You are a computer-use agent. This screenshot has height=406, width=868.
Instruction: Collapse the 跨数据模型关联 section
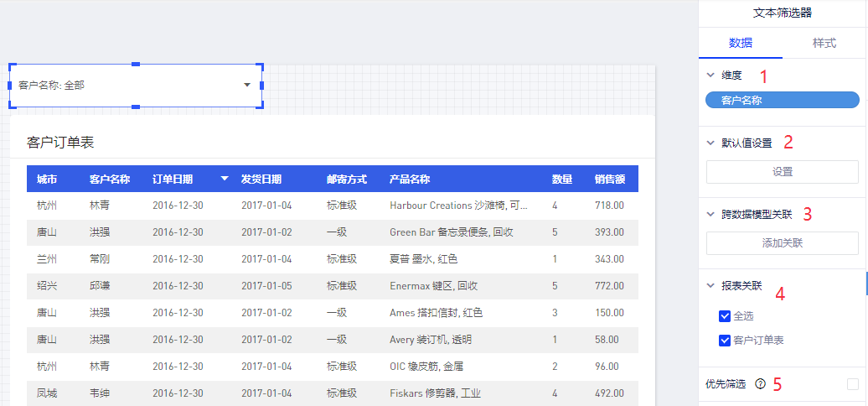coord(710,214)
